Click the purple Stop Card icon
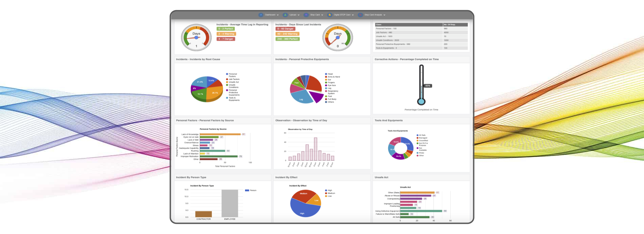644x234 pixels. click(306, 15)
